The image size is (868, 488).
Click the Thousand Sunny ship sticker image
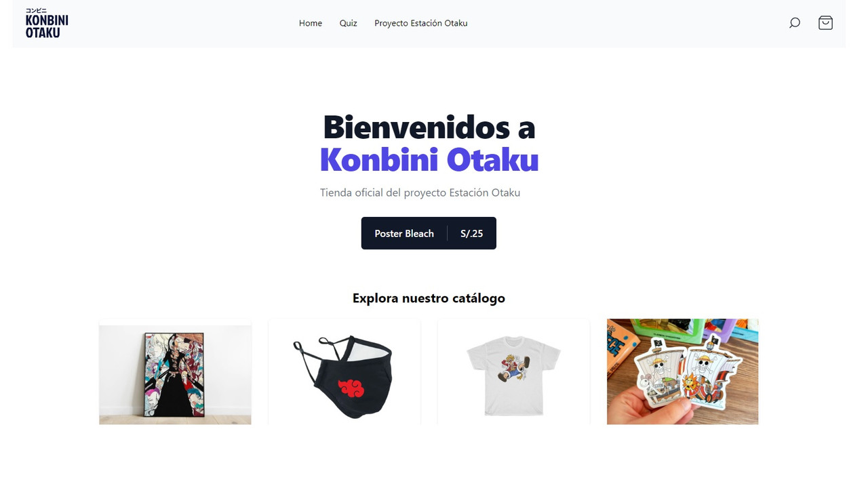[713, 372]
